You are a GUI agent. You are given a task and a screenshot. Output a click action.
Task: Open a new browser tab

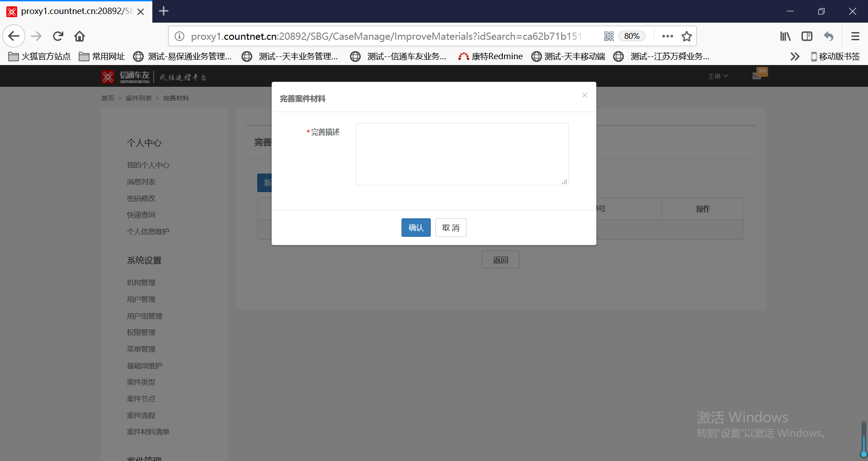[x=164, y=11]
